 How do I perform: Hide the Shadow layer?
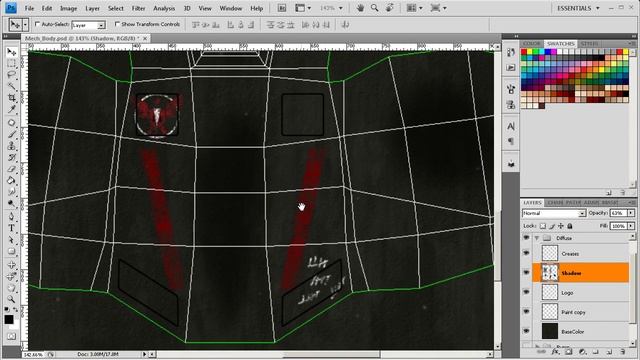(526, 273)
